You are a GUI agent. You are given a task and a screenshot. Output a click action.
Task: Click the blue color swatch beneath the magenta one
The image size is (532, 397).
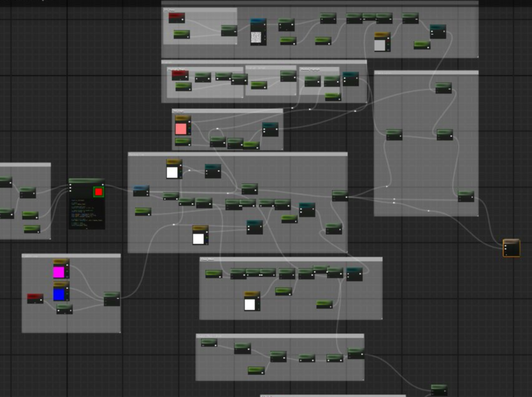(59, 294)
